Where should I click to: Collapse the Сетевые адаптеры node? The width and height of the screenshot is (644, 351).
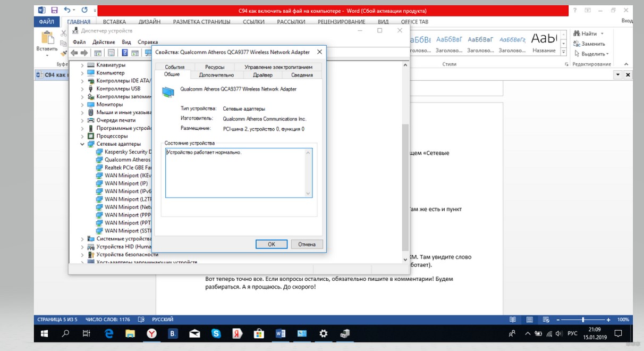tap(82, 144)
